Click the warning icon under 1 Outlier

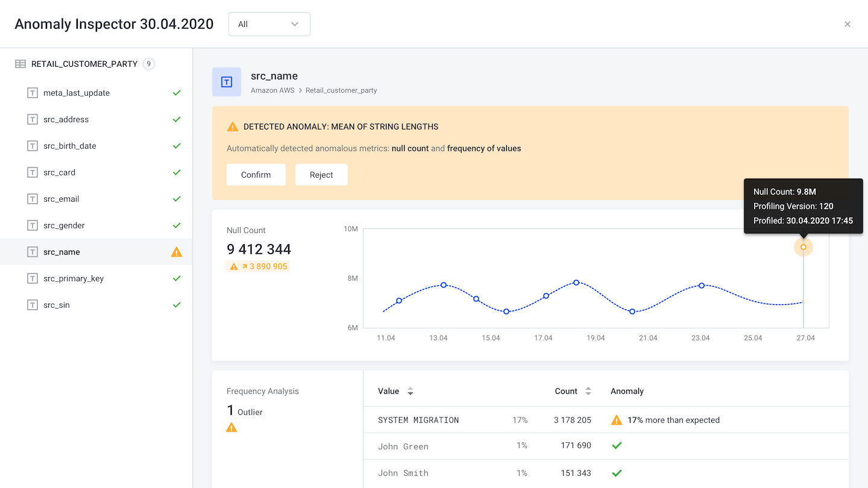pyautogui.click(x=231, y=427)
